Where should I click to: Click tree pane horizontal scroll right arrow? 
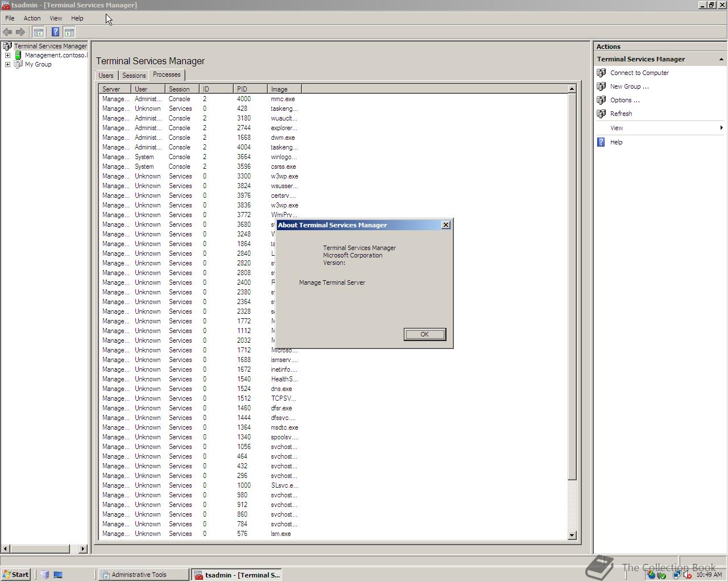pos(83,548)
